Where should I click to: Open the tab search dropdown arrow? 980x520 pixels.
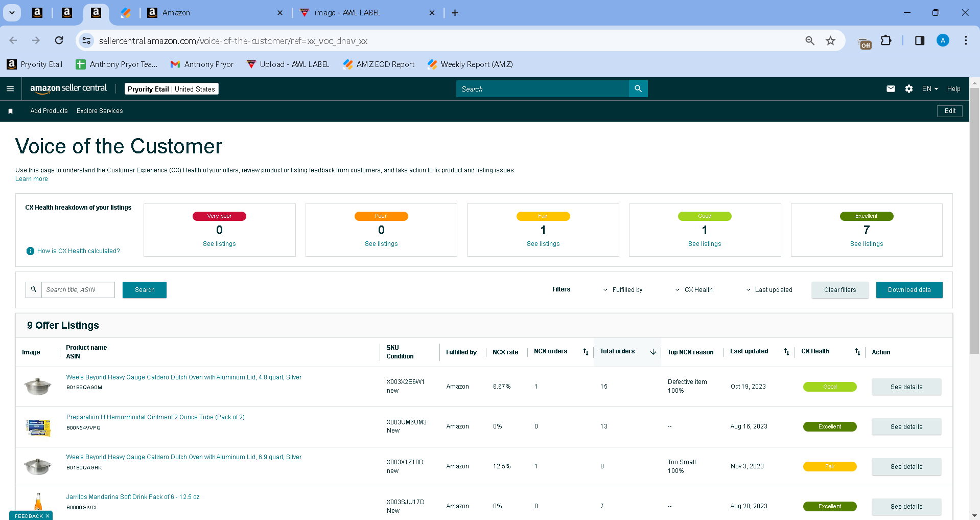tap(12, 13)
